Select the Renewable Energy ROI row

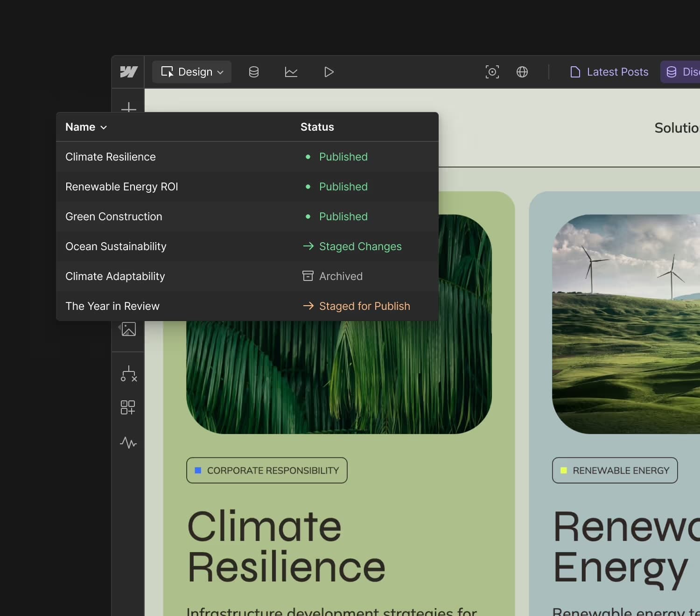click(247, 187)
